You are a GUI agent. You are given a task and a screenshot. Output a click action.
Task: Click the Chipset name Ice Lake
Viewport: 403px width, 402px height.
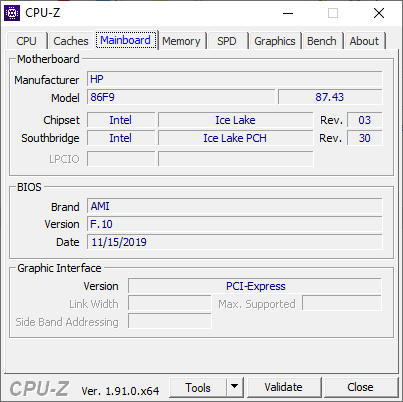click(236, 120)
